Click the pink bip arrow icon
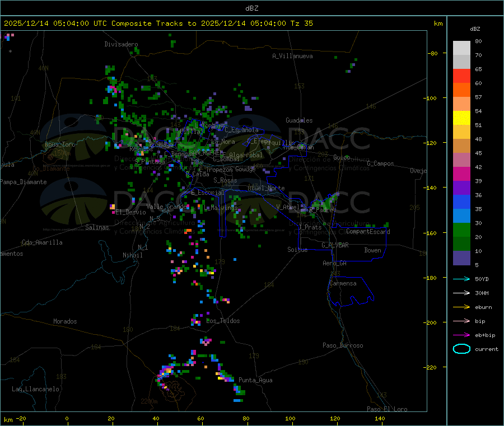Screen dimensions: 504x426 point(461,321)
